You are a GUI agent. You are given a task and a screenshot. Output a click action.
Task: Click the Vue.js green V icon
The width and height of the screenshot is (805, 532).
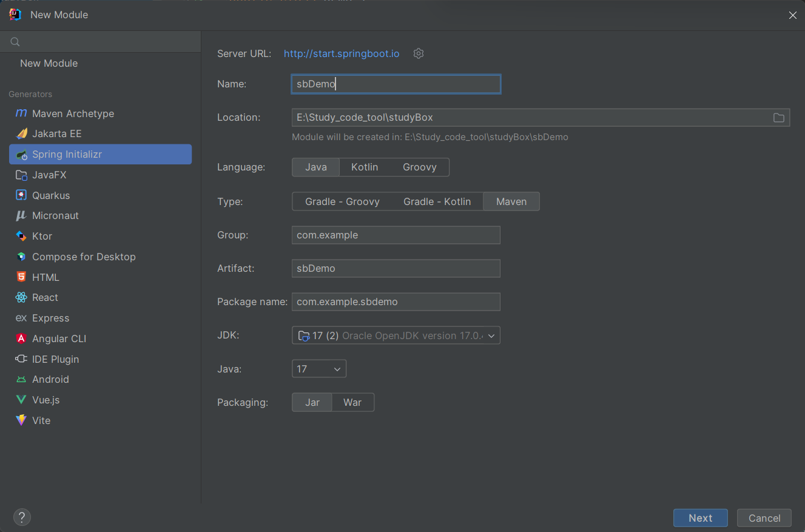click(21, 400)
